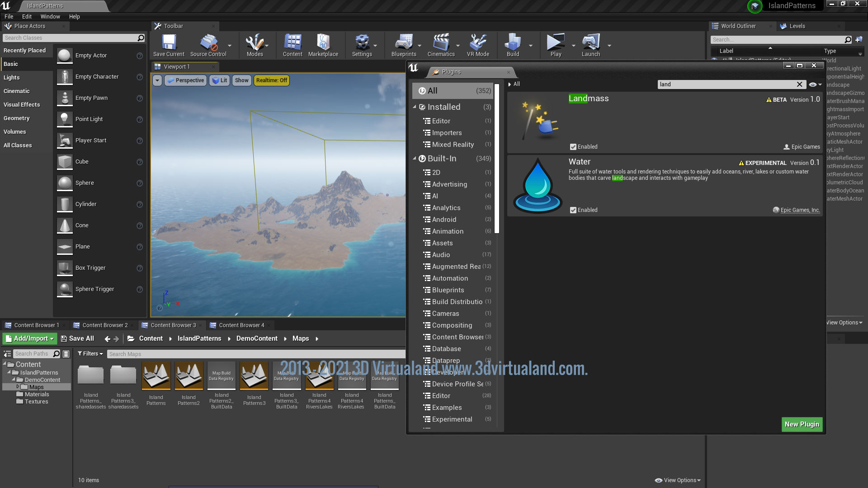
Task: Open Play options dropdown arrow
Action: click(573, 46)
